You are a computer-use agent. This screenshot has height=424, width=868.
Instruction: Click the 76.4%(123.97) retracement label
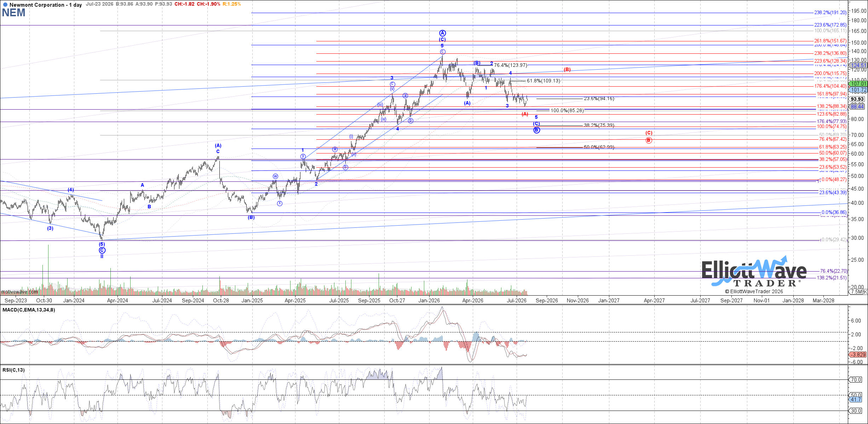(511, 65)
